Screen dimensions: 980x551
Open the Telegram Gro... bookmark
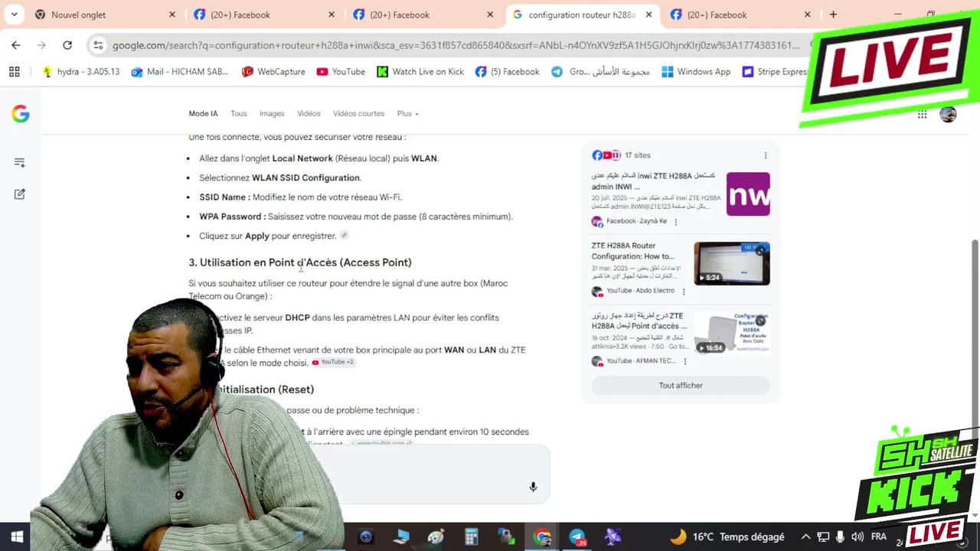pos(600,72)
